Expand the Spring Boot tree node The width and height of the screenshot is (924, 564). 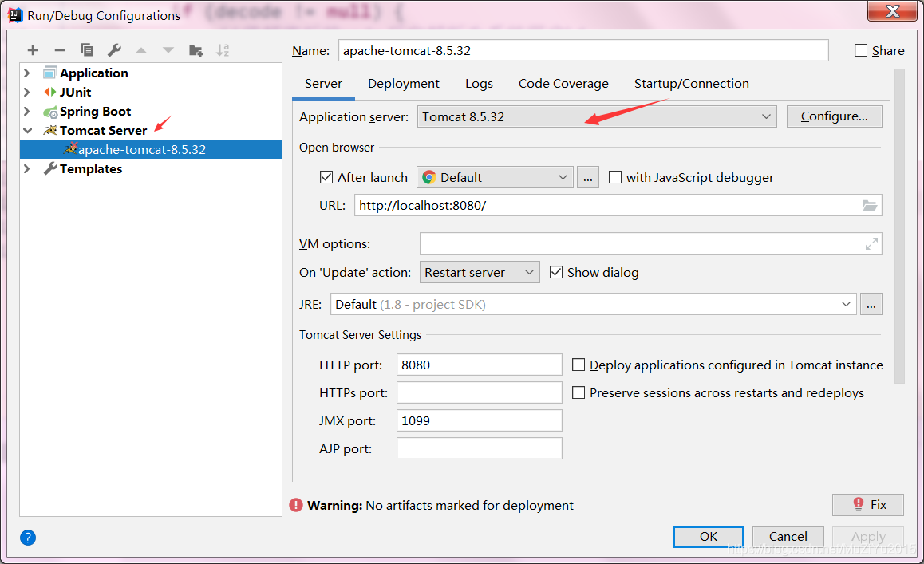[27, 112]
